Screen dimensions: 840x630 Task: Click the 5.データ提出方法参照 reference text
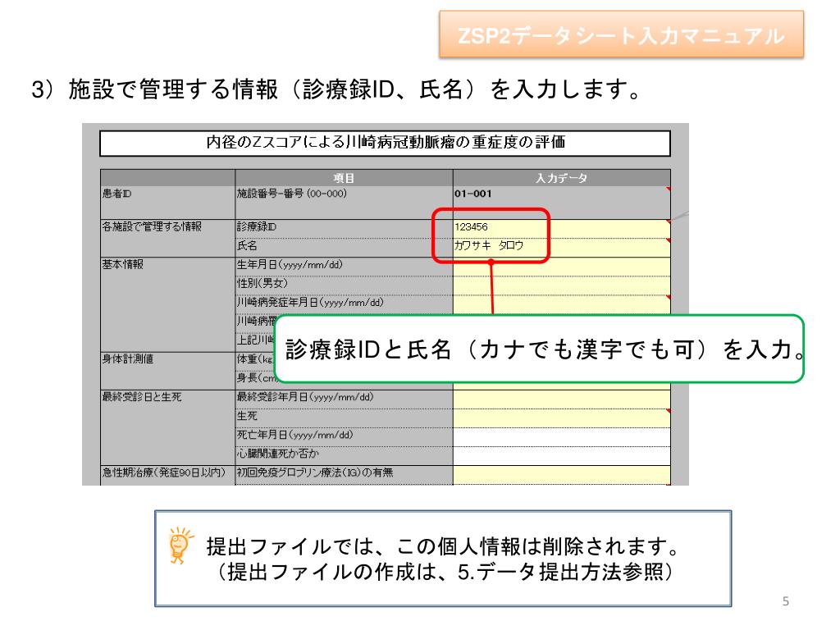[x=559, y=572]
